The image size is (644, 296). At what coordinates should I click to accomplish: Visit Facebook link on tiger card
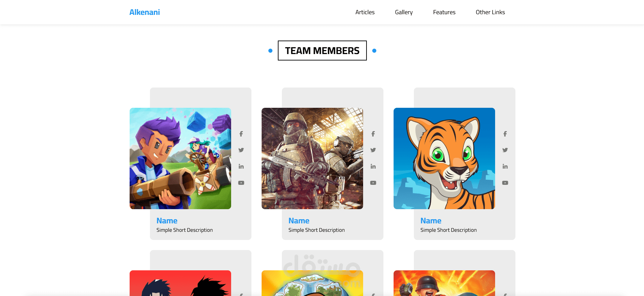(505, 134)
